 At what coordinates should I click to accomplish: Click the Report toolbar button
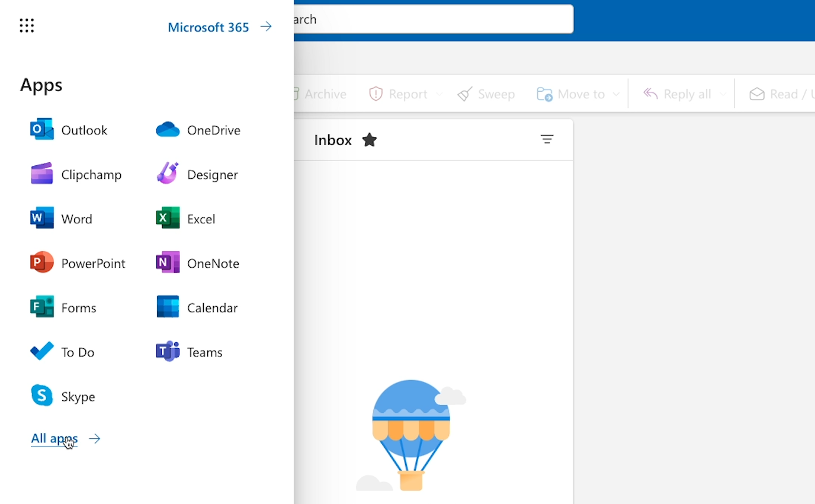[x=398, y=94]
